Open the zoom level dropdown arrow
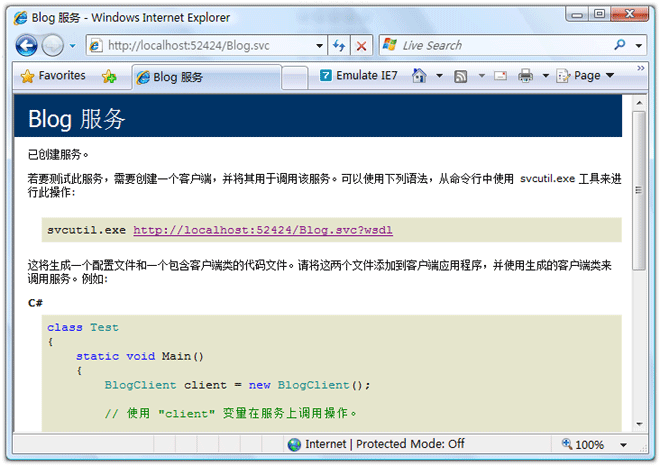 pyautogui.click(x=623, y=445)
